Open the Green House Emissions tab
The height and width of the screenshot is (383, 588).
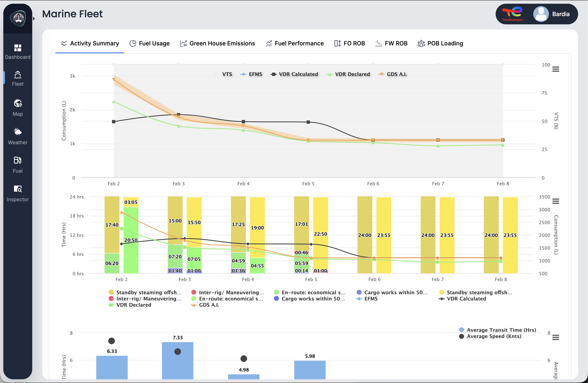pos(217,43)
